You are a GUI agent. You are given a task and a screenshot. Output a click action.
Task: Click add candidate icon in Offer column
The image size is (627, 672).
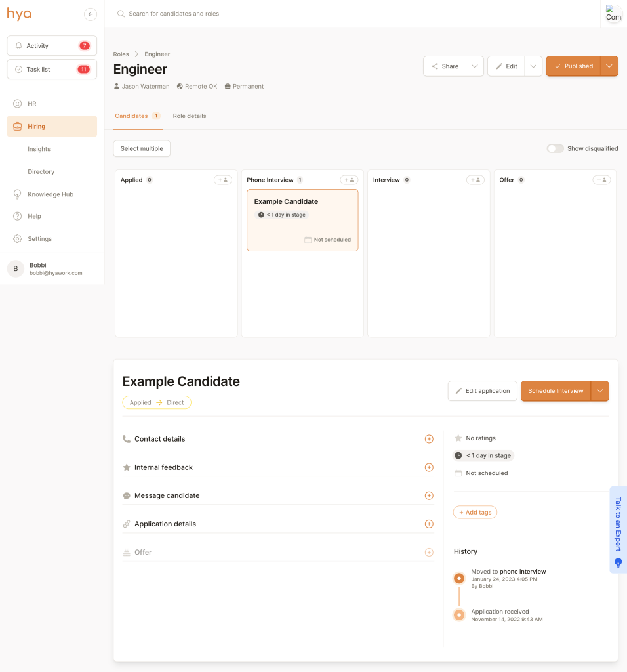point(601,180)
